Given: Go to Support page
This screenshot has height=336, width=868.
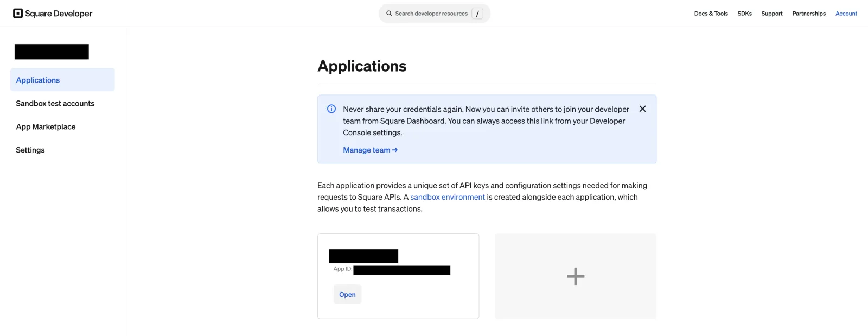Looking at the screenshot, I should pos(771,14).
